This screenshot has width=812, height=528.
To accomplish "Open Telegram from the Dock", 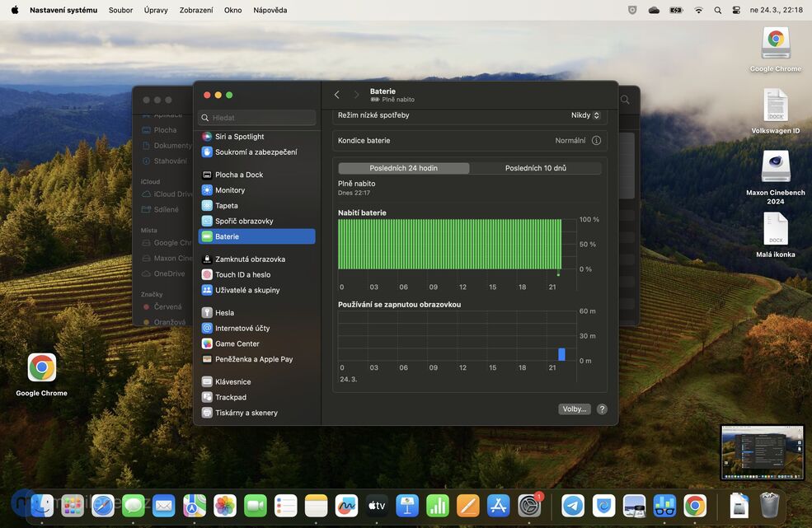I will [572, 506].
